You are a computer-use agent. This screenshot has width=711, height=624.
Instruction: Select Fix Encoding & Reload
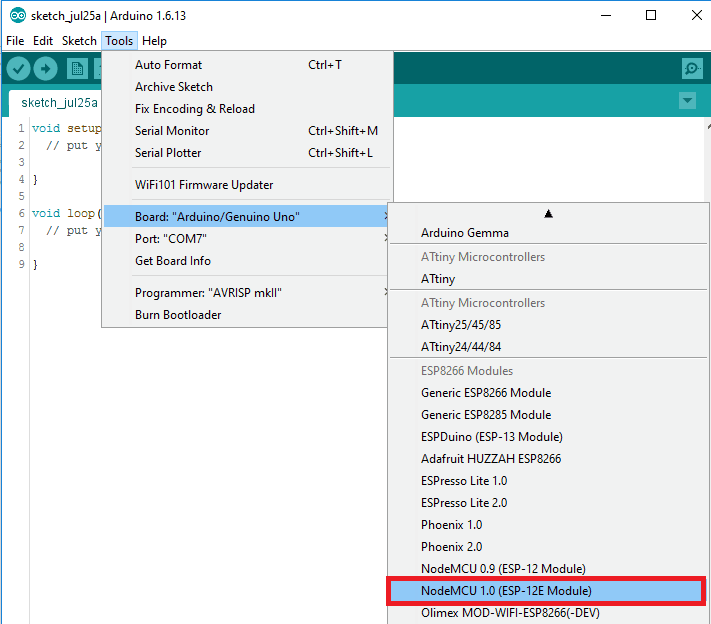point(247,109)
